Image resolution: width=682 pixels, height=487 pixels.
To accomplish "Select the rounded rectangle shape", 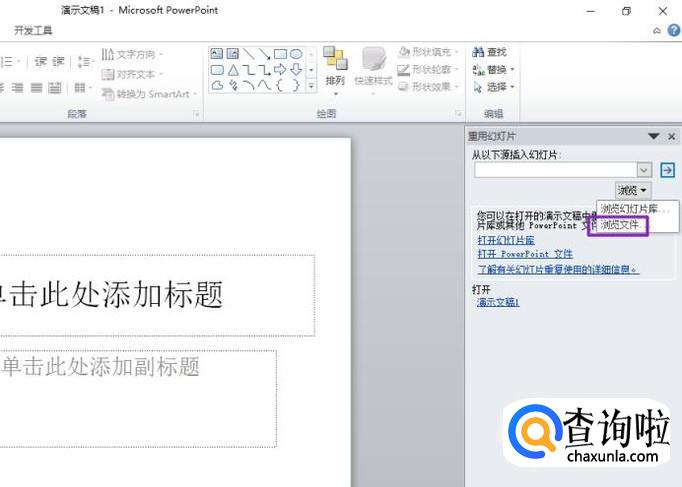I will pyautogui.click(x=217, y=70).
